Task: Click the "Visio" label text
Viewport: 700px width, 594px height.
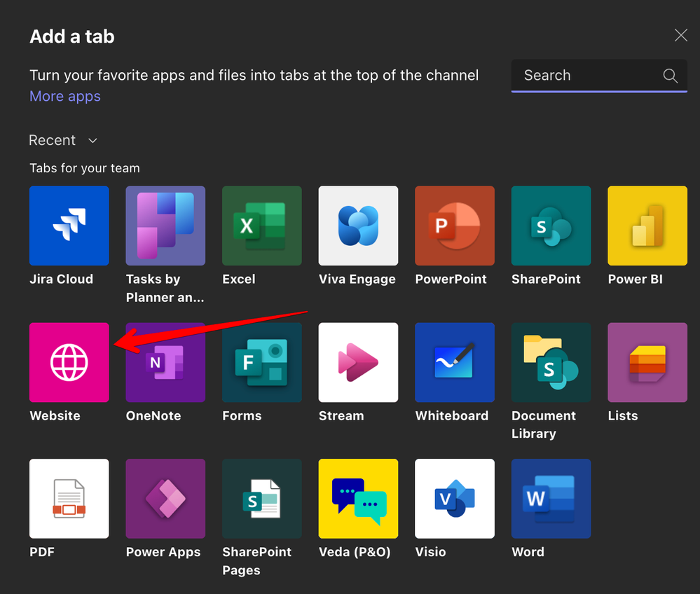Action: pos(430,553)
